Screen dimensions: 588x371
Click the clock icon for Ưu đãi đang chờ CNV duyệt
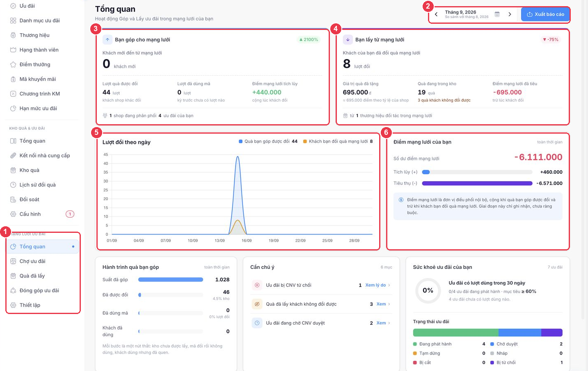(x=257, y=323)
